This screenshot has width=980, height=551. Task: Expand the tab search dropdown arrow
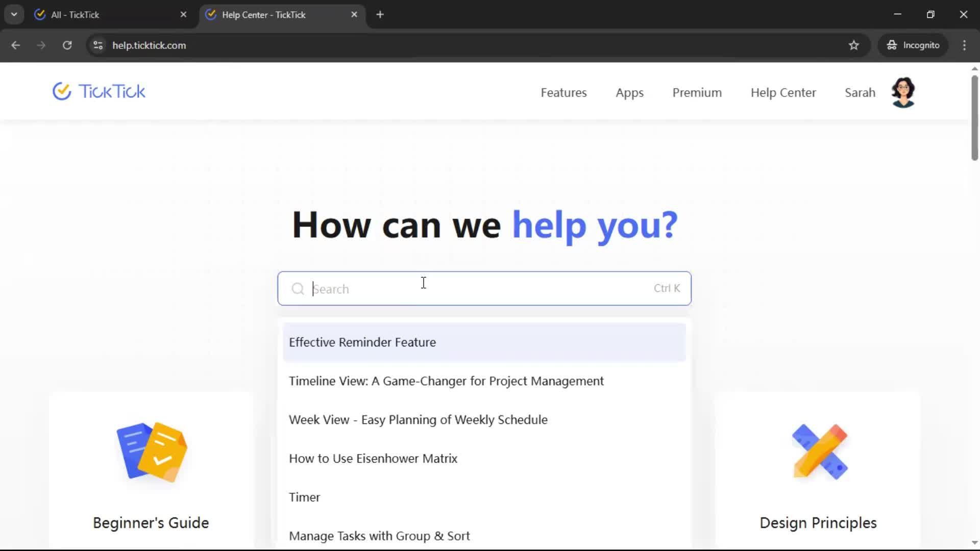[14, 14]
